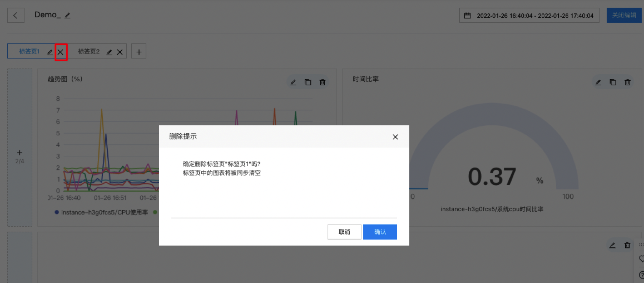Screen dimensions: 644x283
Task: Click 取消 to cancel deletion
Action: click(344, 232)
